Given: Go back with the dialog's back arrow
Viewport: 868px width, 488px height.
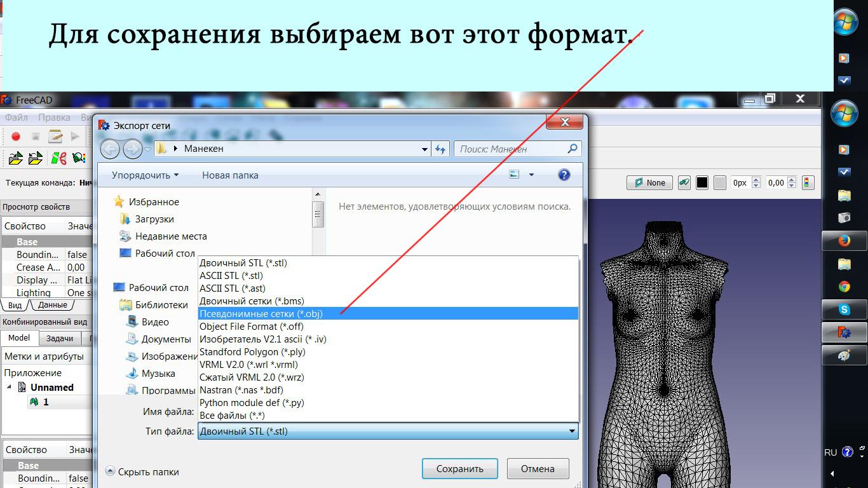Looking at the screenshot, I should point(110,149).
